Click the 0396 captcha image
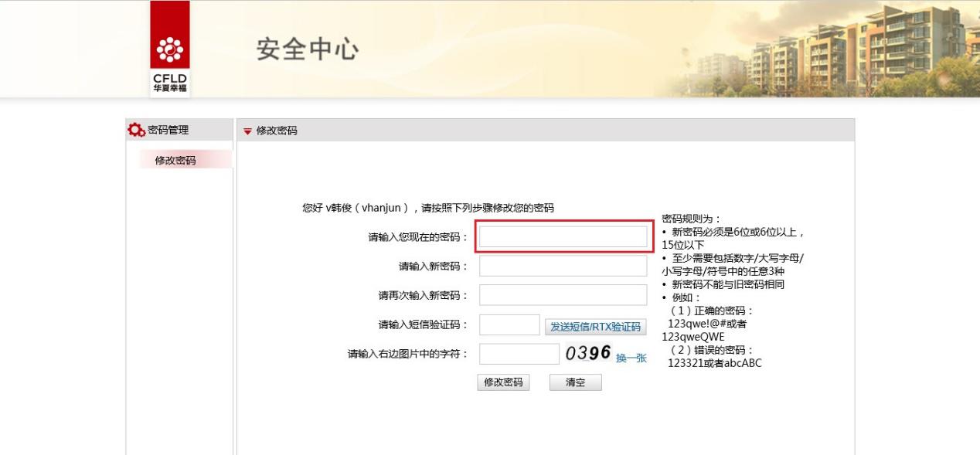This screenshot has width=980, height=455. [588, 353]
